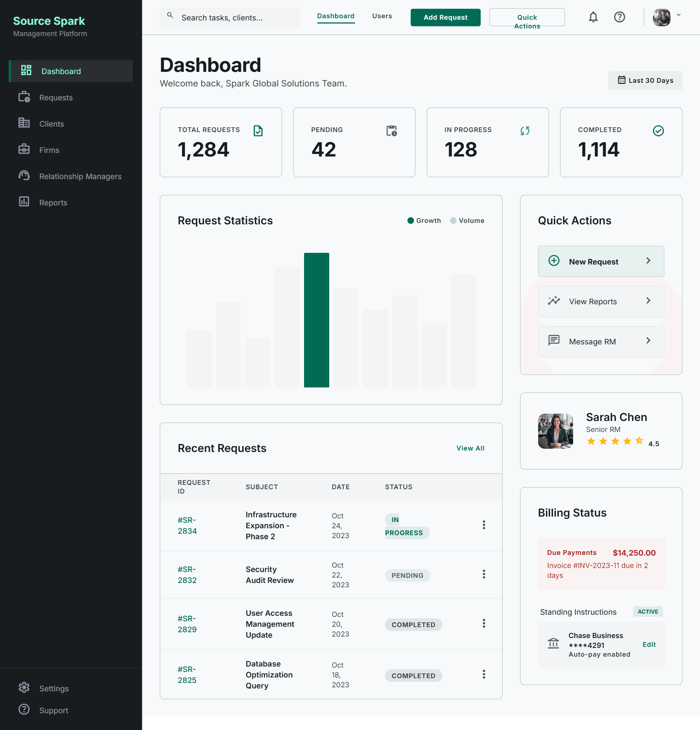Click the Quick Actions header button
Viewport: 700px width, 730px height.
[x=527, y=18]
